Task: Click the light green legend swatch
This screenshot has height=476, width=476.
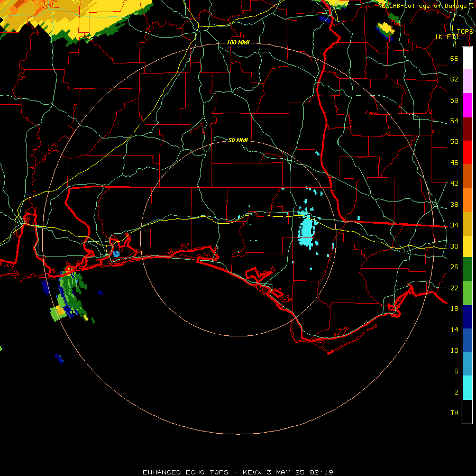Action: pyautogui.click(x=467, y=293)
